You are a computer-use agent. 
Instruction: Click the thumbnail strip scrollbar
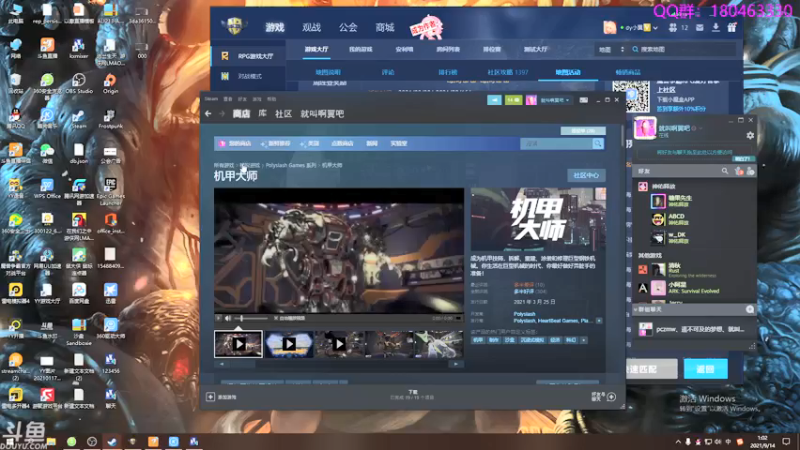pyautogui.click(x=339, y=364)
